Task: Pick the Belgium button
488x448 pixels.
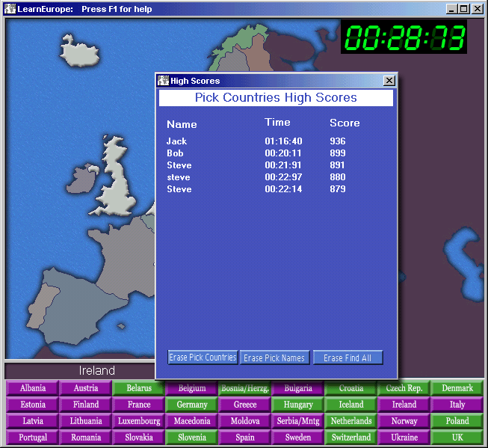Action: click(x=192, y=388)
